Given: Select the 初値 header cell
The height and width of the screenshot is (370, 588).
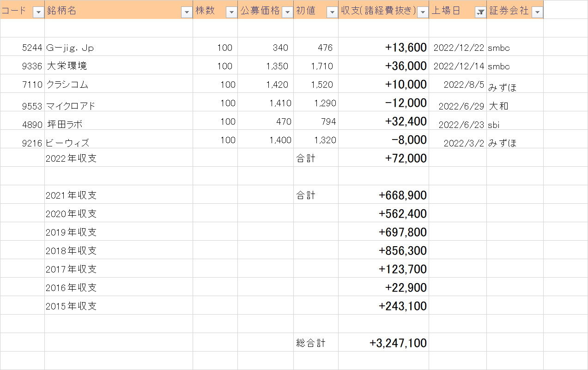Looking at the screenshot, I should click(316, 9).
